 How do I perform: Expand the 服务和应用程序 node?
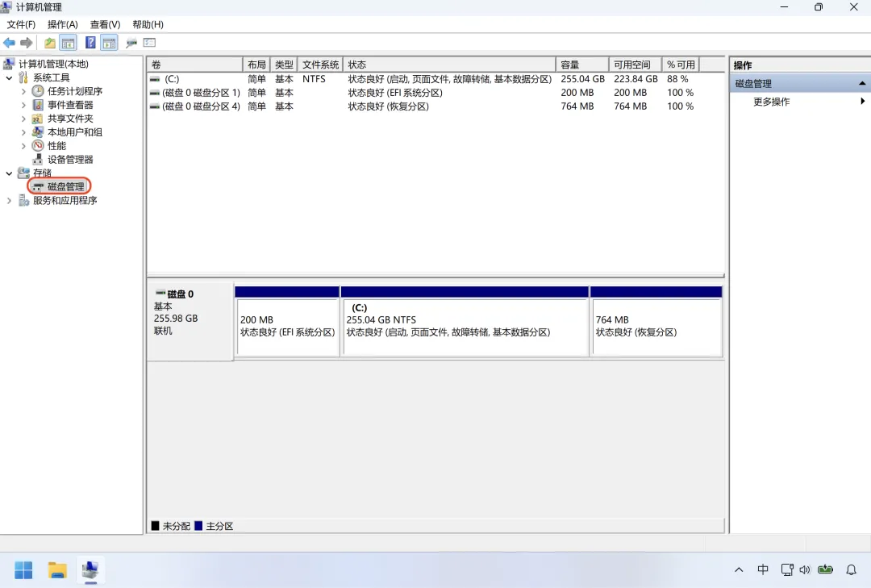click(9, 200)
